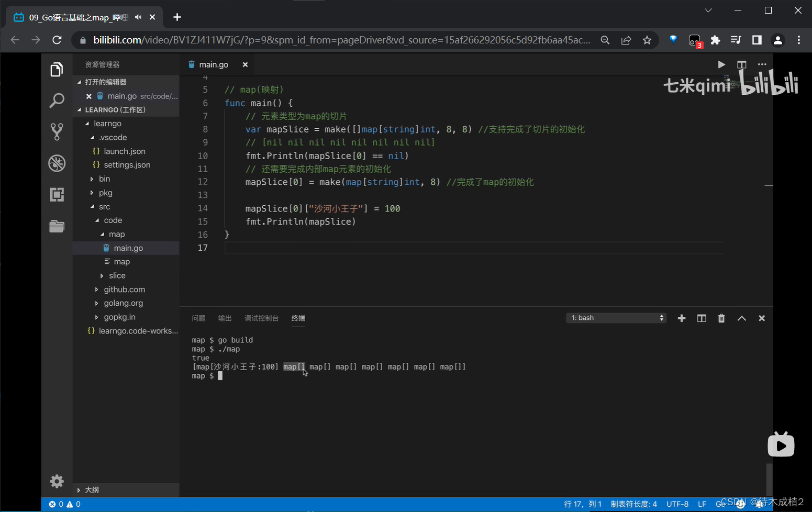Image resolution: width=812 pixels, height=512 pixels.
Task: Click the 制表符长度: 4 status entry
Action: [x=633, y=504]
